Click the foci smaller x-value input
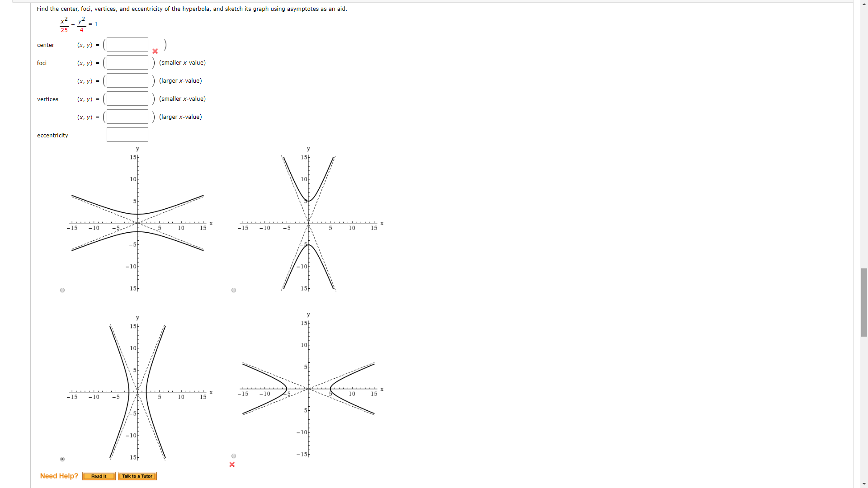Screen dimensions: 868x488 (x=127, y=62)
